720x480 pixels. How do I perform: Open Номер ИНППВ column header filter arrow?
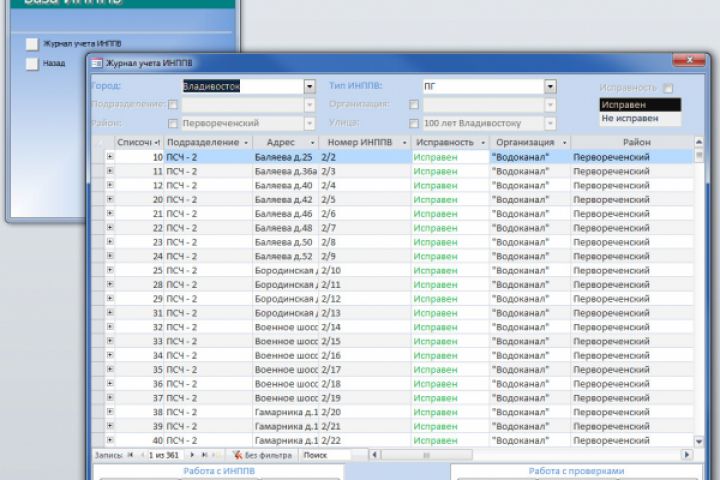(404, 143)
